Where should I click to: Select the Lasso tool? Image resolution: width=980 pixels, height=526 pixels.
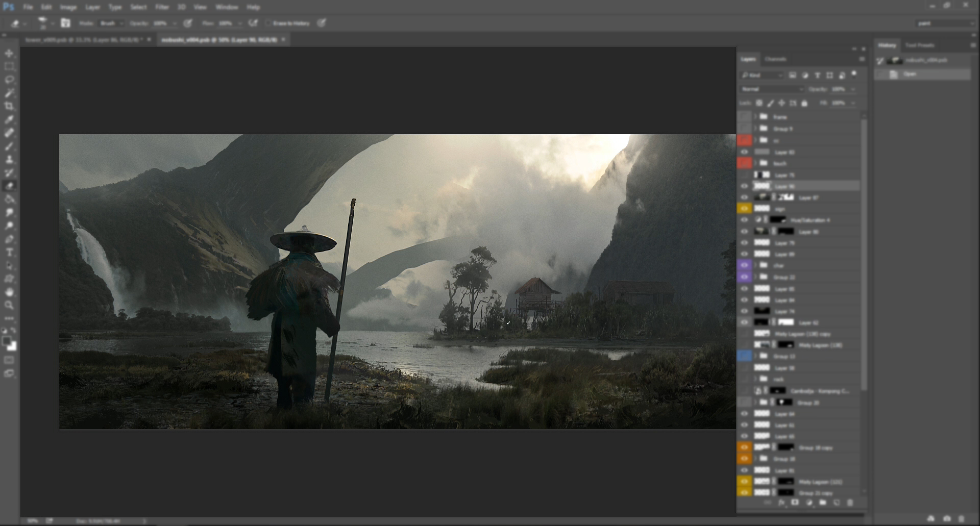9,80
